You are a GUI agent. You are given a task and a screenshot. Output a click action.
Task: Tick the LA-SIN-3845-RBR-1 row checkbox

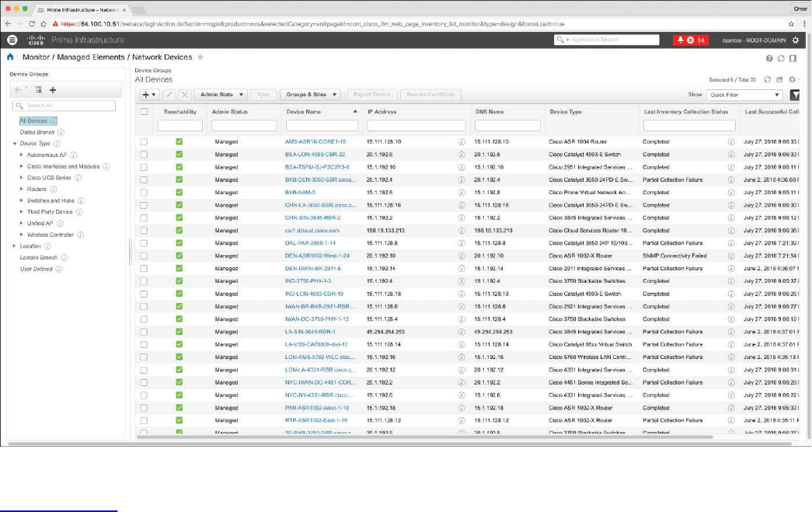(144, 332)
